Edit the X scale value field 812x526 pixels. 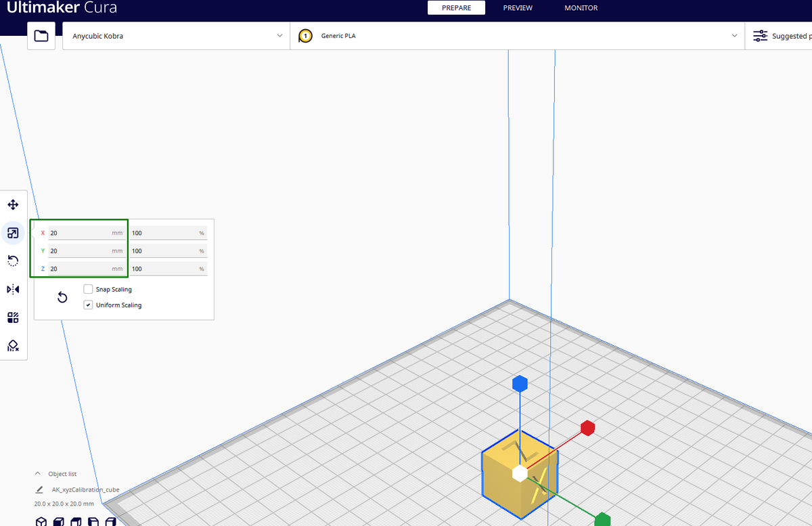pyautogui.click(x=81, y=232)
